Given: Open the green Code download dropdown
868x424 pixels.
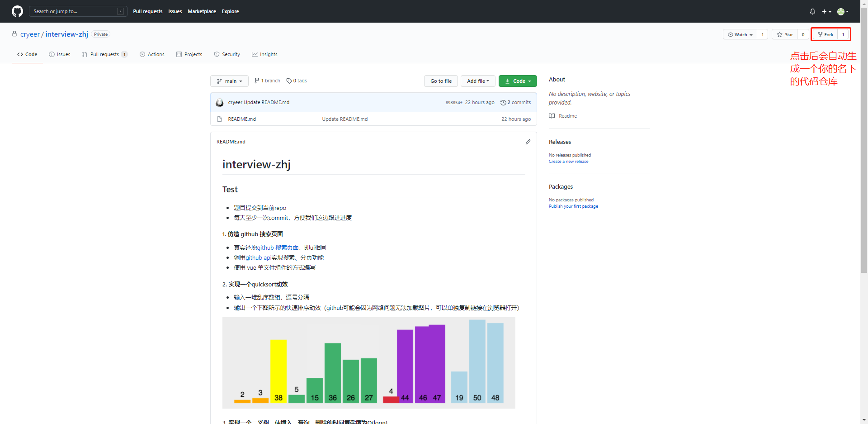Looking at the screenshot, I should coord(518,81).
